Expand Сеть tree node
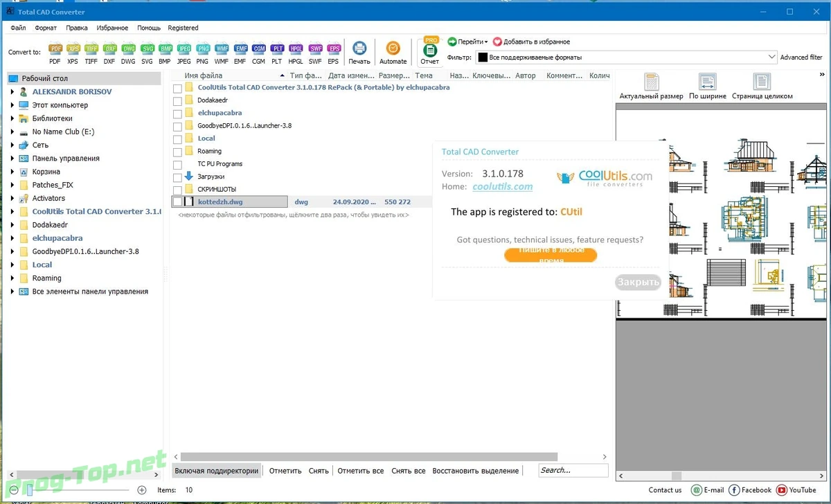 pyautogui.click(x=12, y=145)
